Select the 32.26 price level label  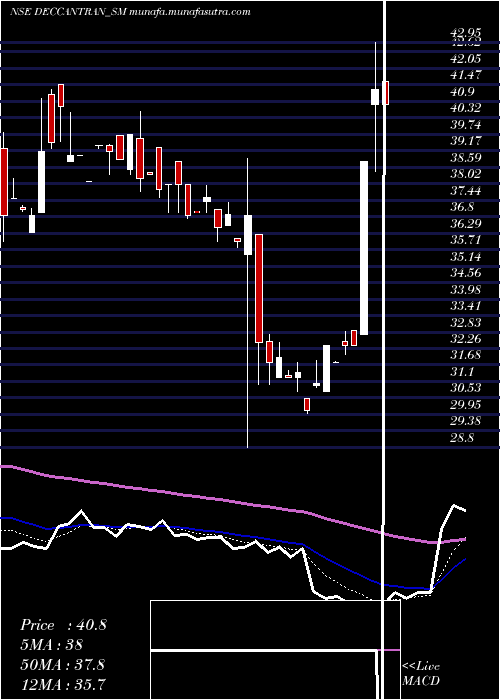point(466,339)
